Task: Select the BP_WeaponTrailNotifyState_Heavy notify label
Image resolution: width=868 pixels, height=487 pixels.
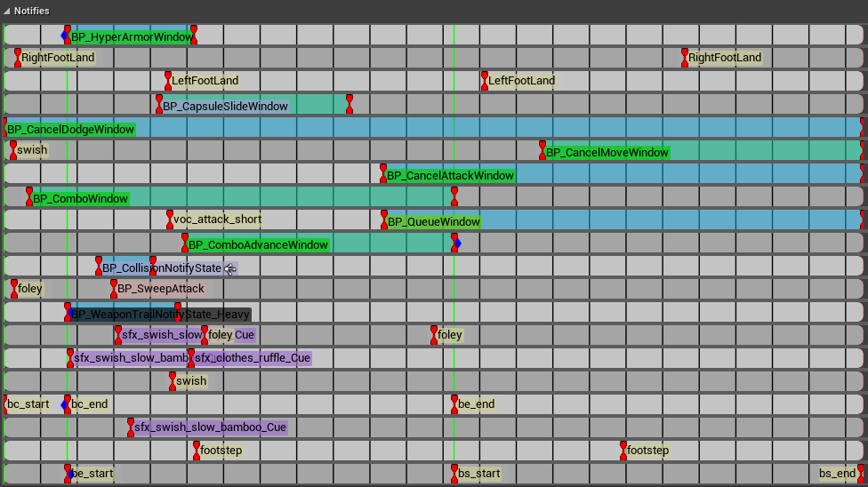Action: click(x=160, y=315)
